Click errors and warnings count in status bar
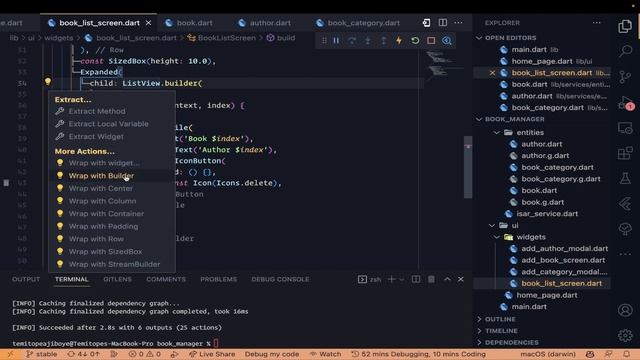The width and height of the screenshot is (640, 360). [x=144, y=354]
